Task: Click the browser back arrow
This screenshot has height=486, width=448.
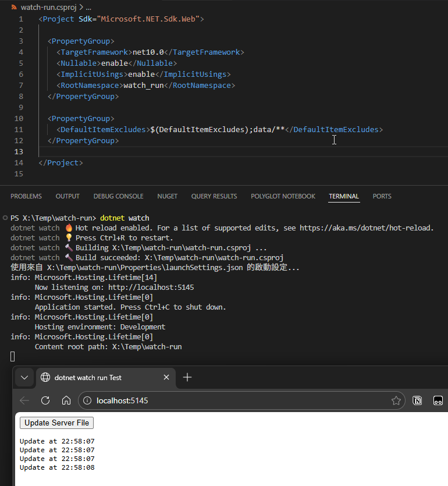Action: point(24,400)
